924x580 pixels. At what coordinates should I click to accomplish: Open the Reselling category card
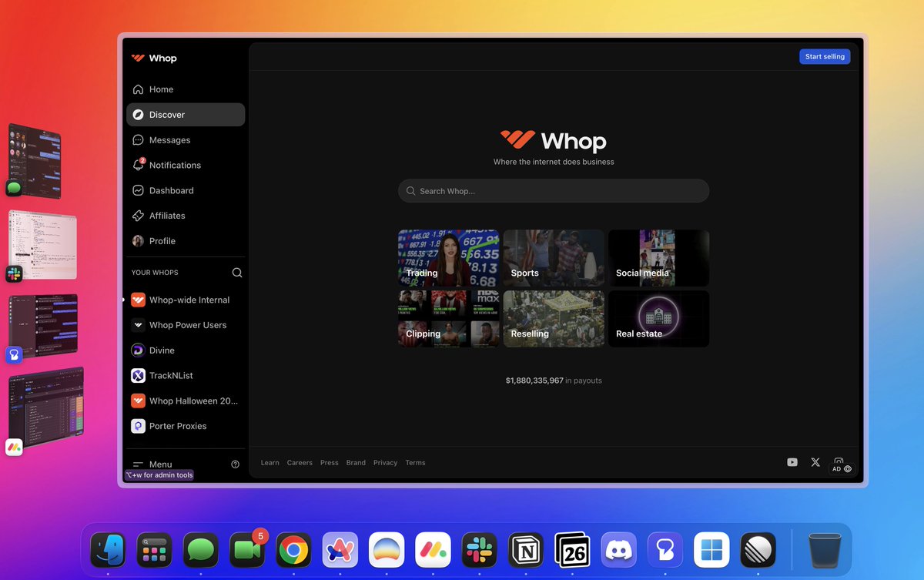pos(554,319)
